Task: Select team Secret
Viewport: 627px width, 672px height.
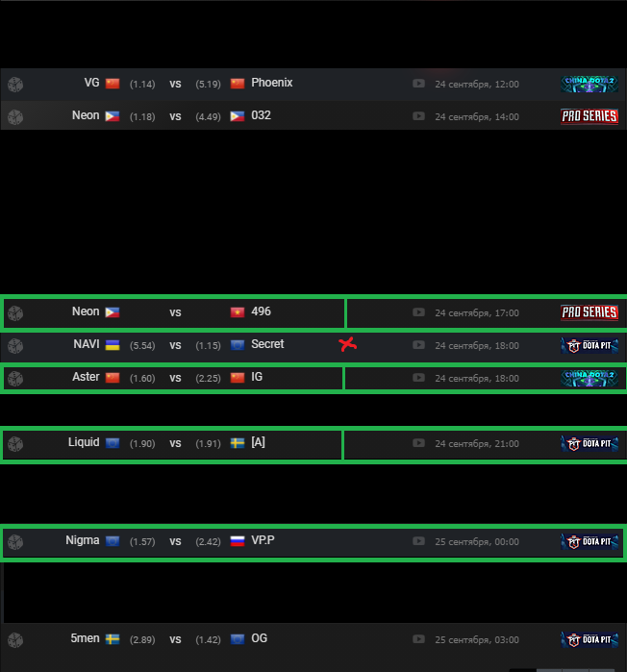Action: pyautogui.click(x=267, y=344)
